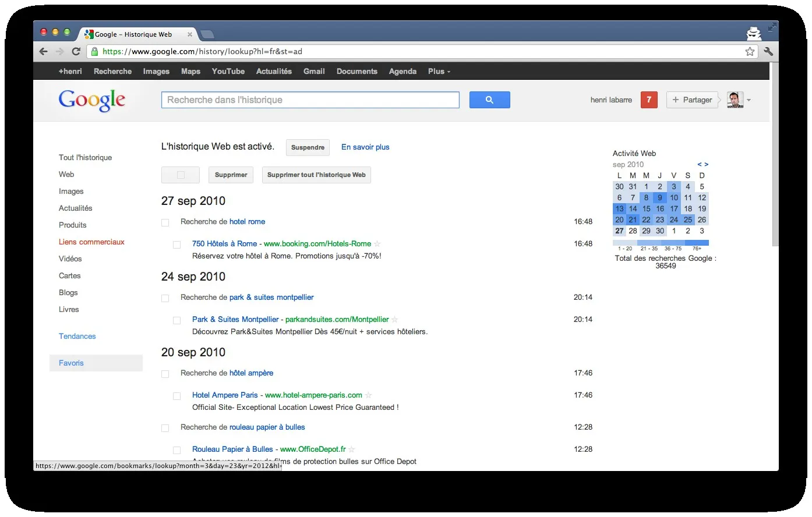Star the 750 Hôtels à Rome result
Image resolution: width=812 pixels, height=517 pixels.
[377, 244]
